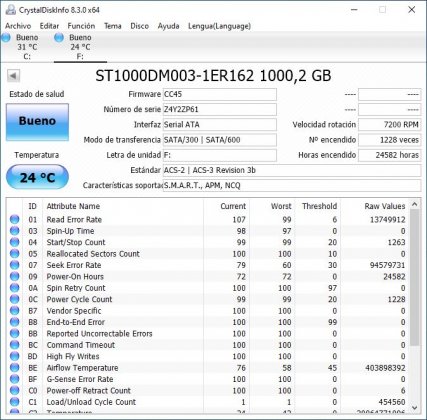Switch to the C: disk tab
Viewport: 427px width, 420px height.
[x=27, y=47]
